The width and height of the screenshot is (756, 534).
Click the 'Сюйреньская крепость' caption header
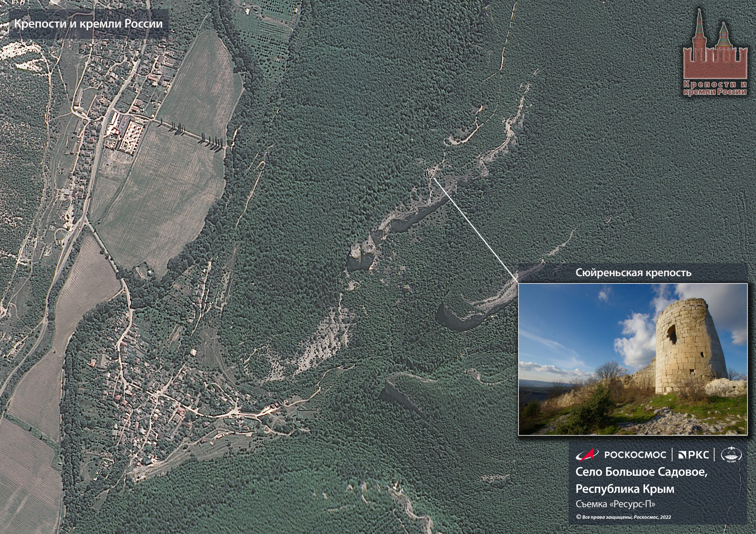coord(633,273)
